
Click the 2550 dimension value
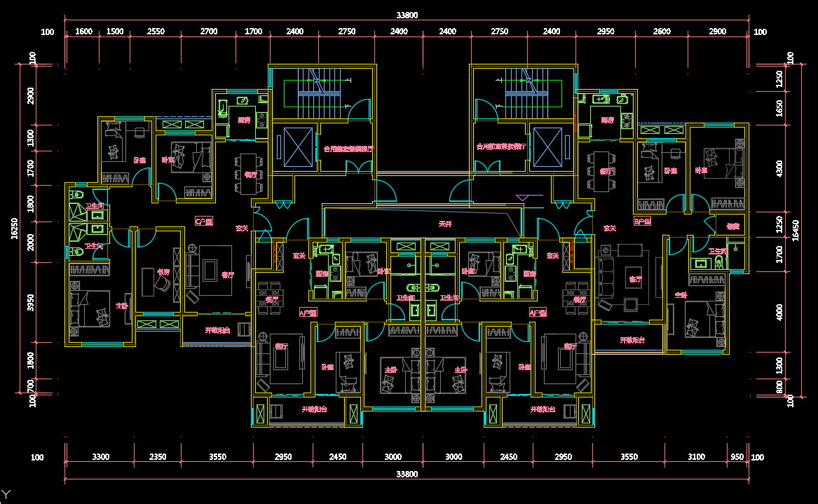[156, 32]
